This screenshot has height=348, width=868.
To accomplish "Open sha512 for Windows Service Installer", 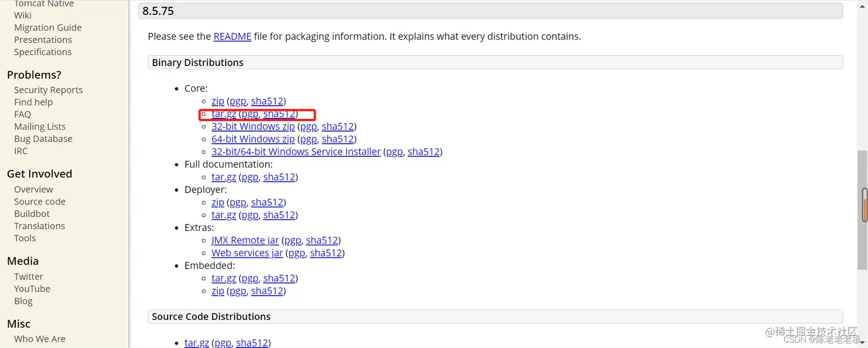I will 424,152.
